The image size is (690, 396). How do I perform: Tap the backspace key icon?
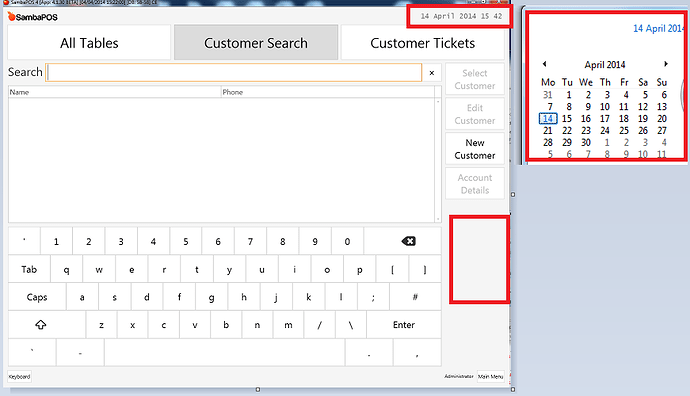point(408,241)
